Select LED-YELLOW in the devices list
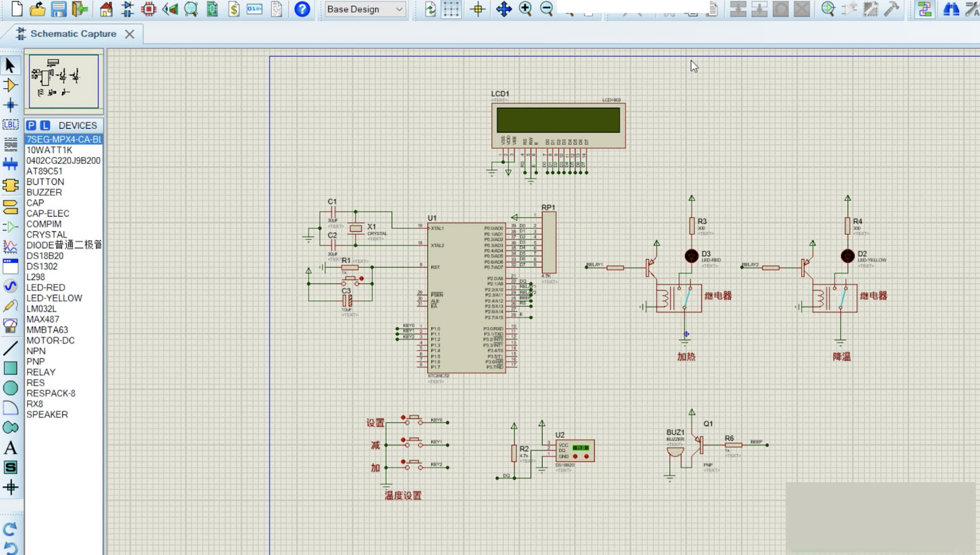Screen dimensions: 980x555 point(54,298)
